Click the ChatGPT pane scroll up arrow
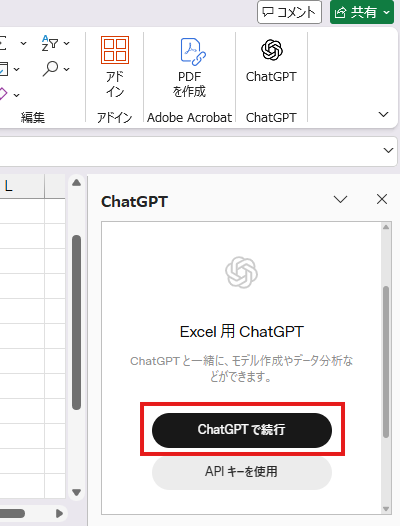This screenshot has width=400, height=526. 386,227
